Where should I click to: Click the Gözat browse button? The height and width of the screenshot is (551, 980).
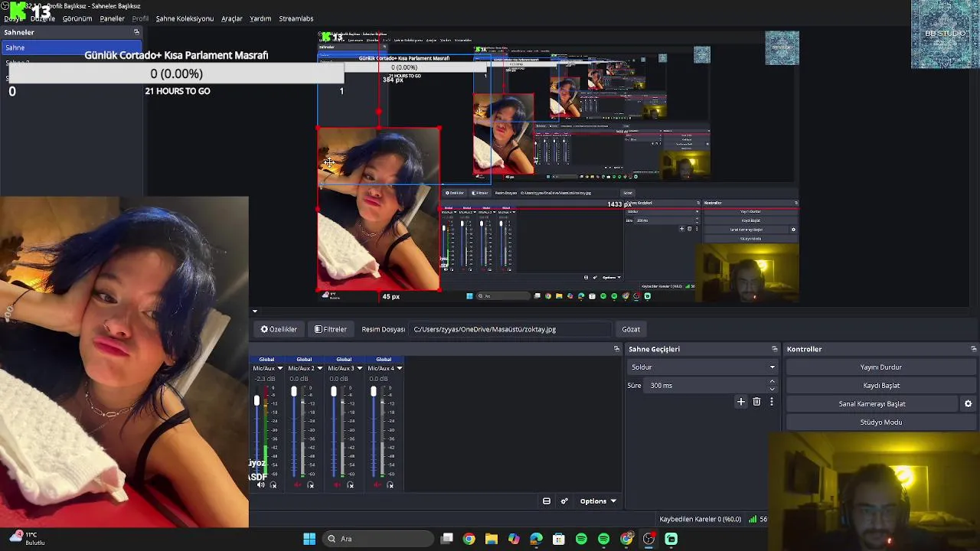click(631, 329)
